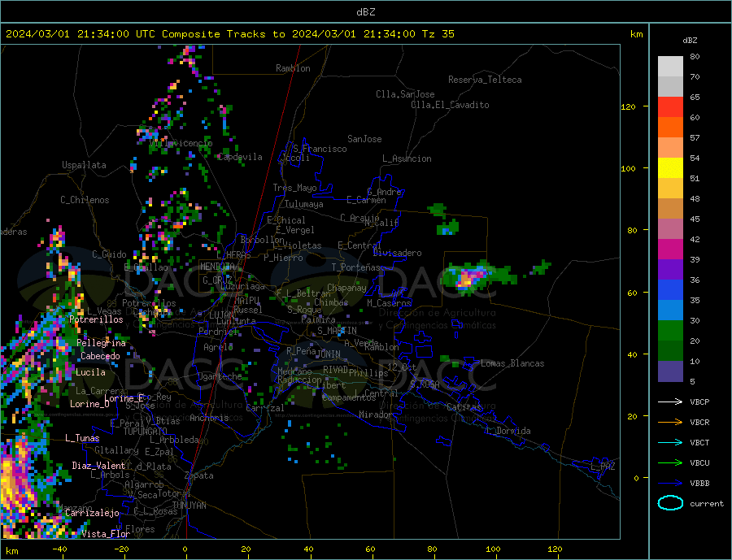Image resolution: width=732 pixels, height=560 pixels.
Task: Click the magenta storm cell core near Divisadero
Action: [468, 279]
